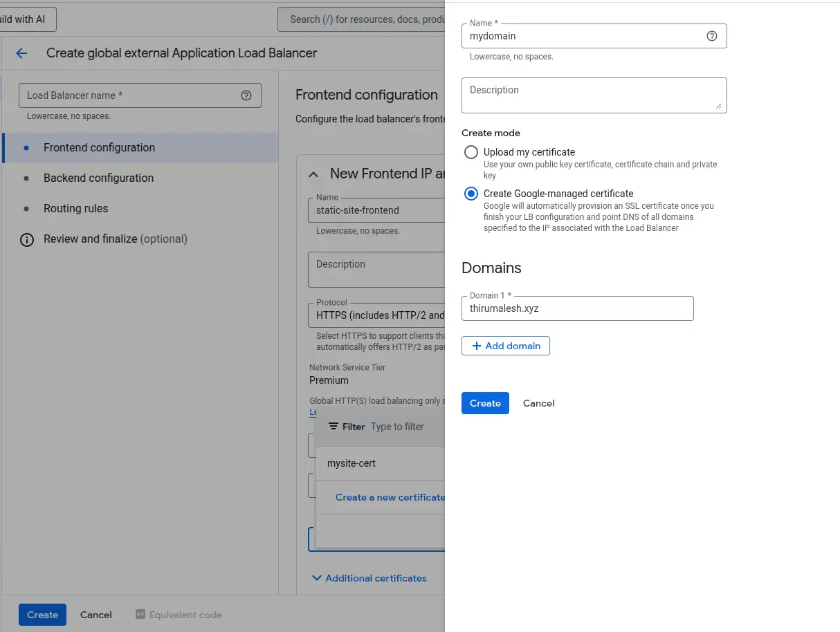Select Upload my certificate option

[x=471, y=152]
